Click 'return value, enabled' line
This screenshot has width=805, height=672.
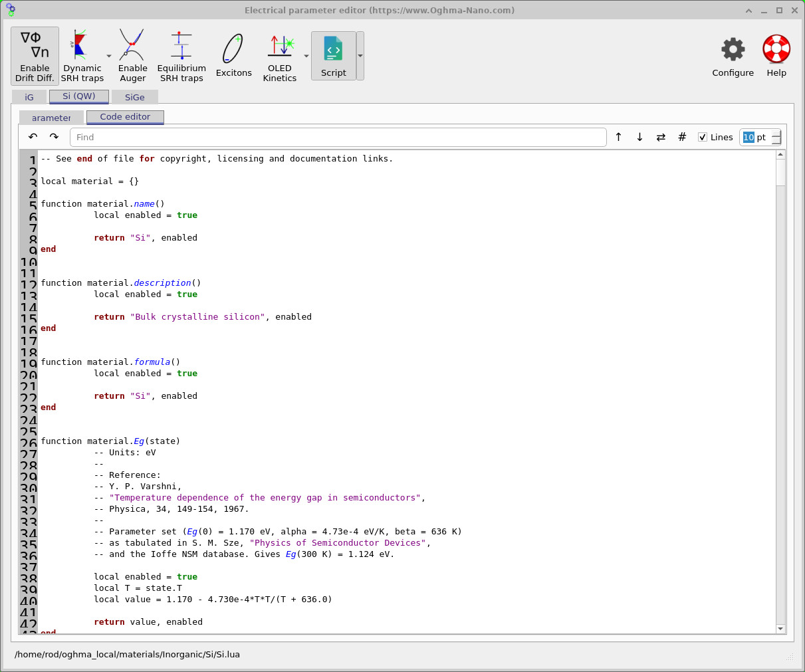coord(148,622)
